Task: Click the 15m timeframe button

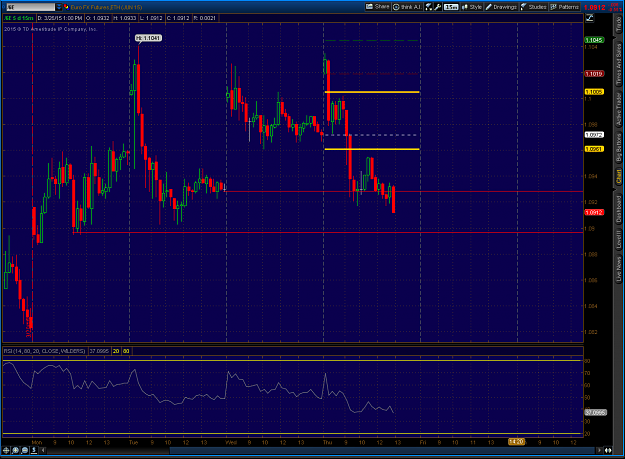Action: 451,7
